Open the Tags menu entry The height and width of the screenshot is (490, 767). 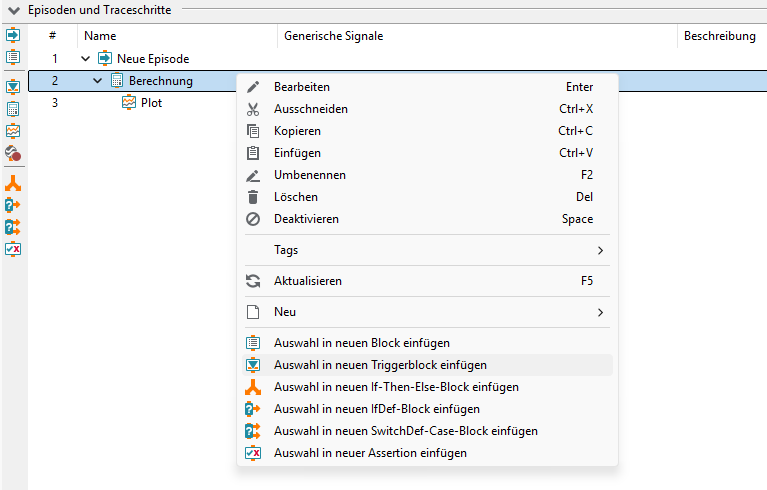tap(428, 250)
